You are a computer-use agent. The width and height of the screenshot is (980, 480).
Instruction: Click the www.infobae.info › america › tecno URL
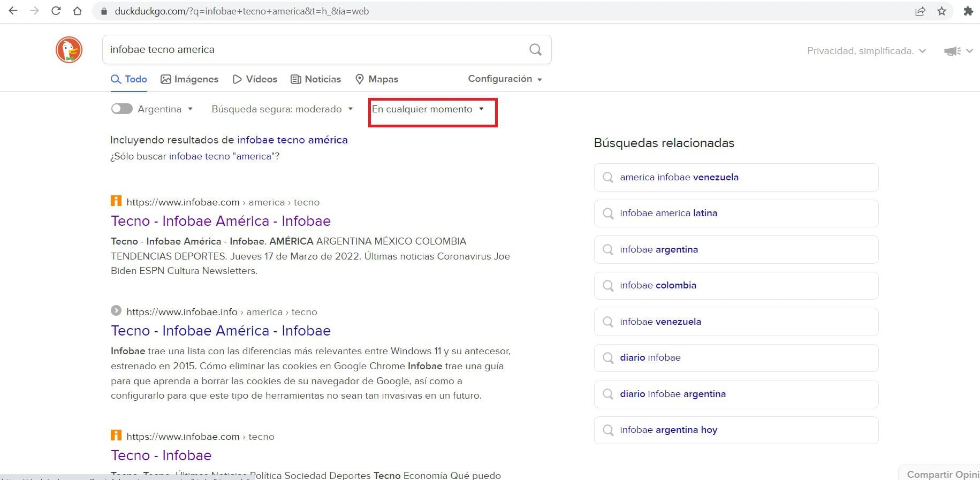point(222,312)
